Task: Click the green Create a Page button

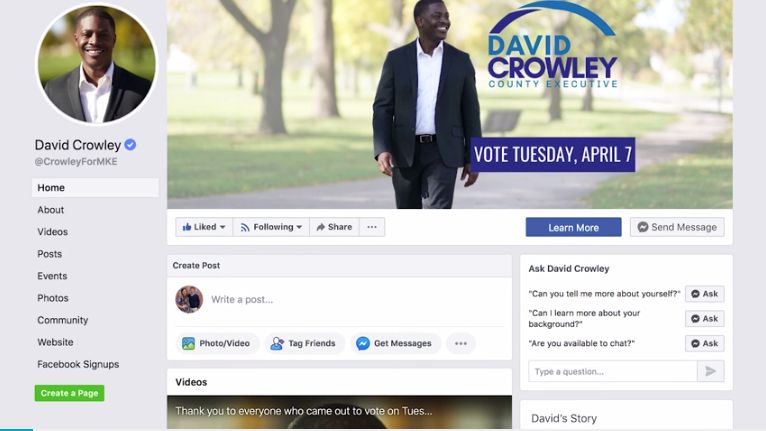Action: 69,393
